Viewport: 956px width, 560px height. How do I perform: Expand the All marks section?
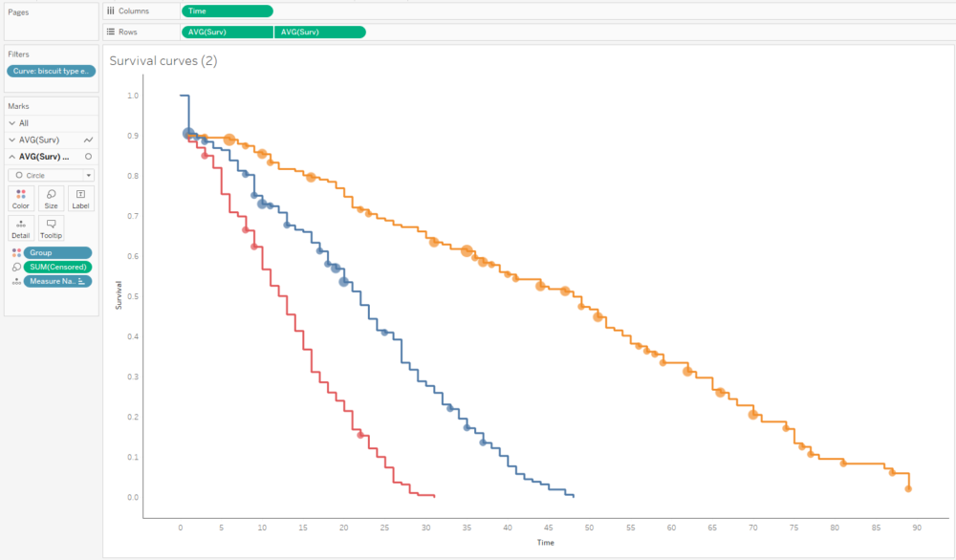click(12, 123)
